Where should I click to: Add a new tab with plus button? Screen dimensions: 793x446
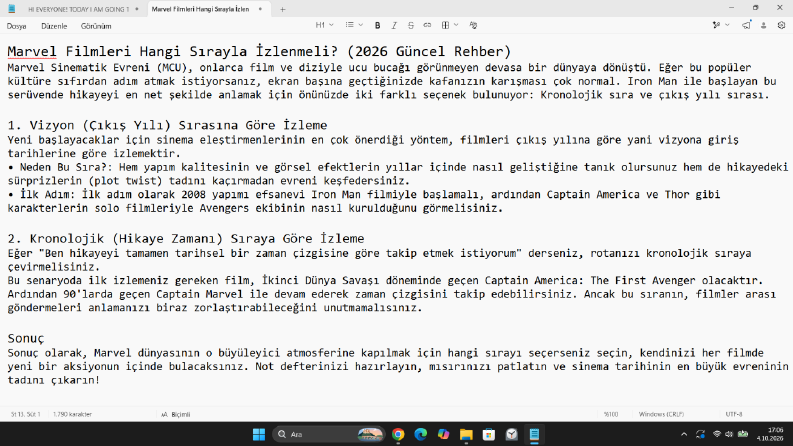coord(283,9)
